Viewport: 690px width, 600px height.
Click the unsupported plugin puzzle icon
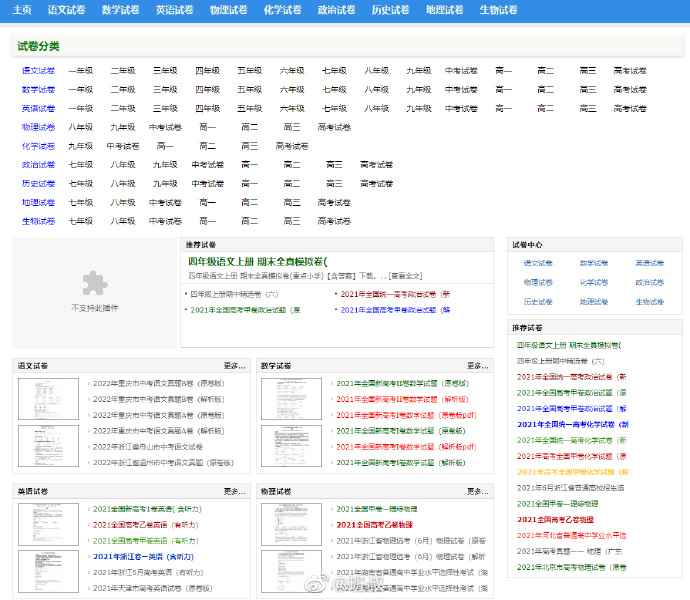[95, 283]
